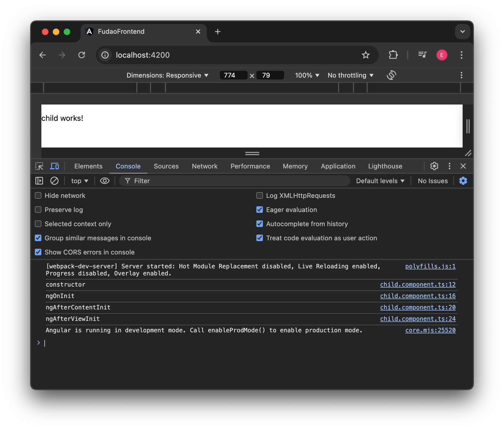Click the No Issues button
This screenshot has height=430, width=504.
432,181
